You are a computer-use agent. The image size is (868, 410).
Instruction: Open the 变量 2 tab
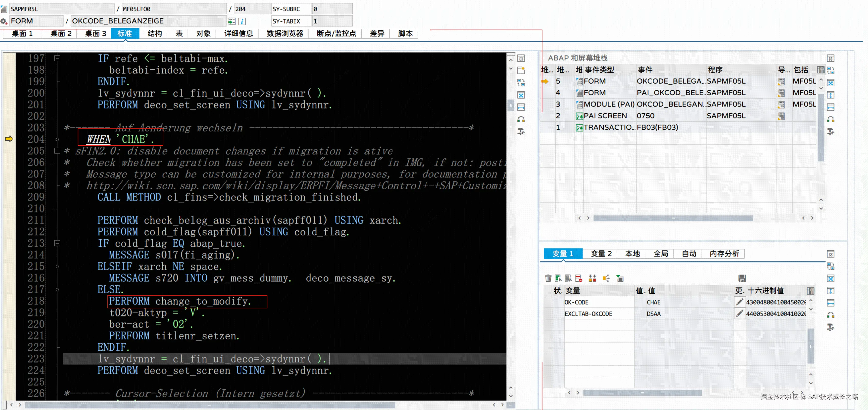tap(601, 254)
